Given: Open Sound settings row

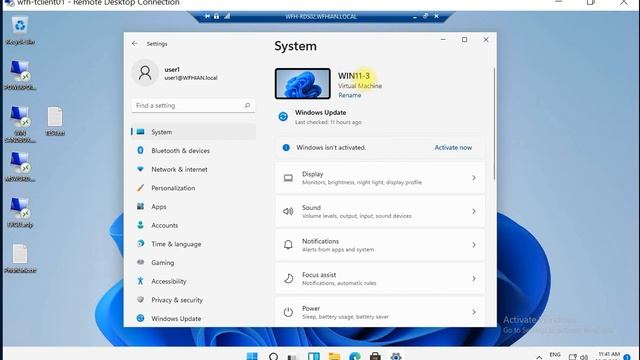Looking at the screenshot, I should tap(380, 211).
